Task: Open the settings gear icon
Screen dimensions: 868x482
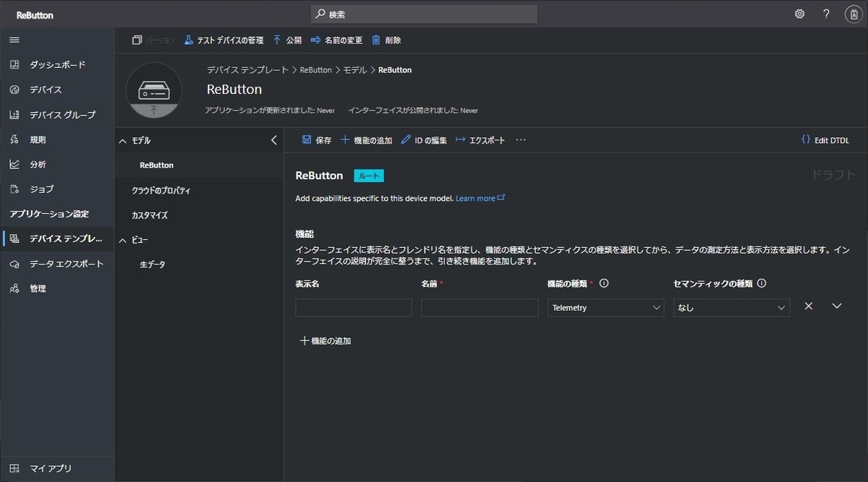Action: tap(799, 13)
